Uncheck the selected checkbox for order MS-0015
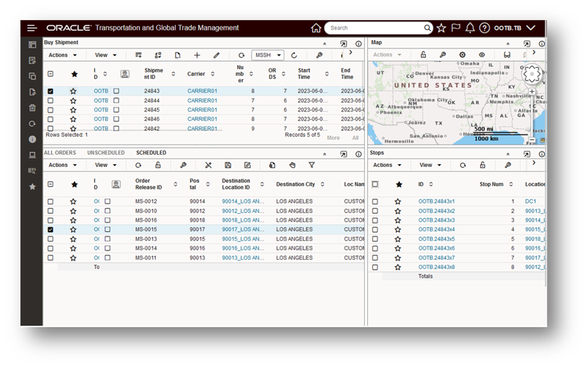Viewport: 588px width, 368px height. coord(51,229)
